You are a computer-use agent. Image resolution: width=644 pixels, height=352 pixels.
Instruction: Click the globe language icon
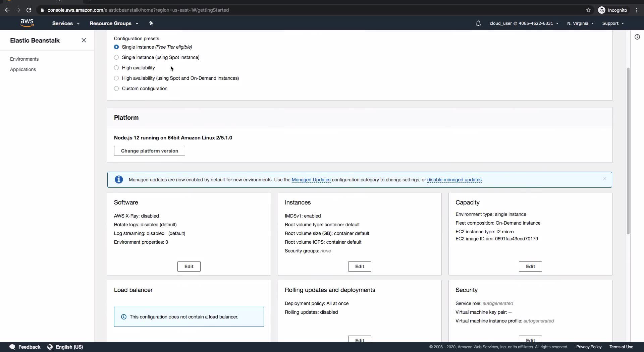click(50, 347)
